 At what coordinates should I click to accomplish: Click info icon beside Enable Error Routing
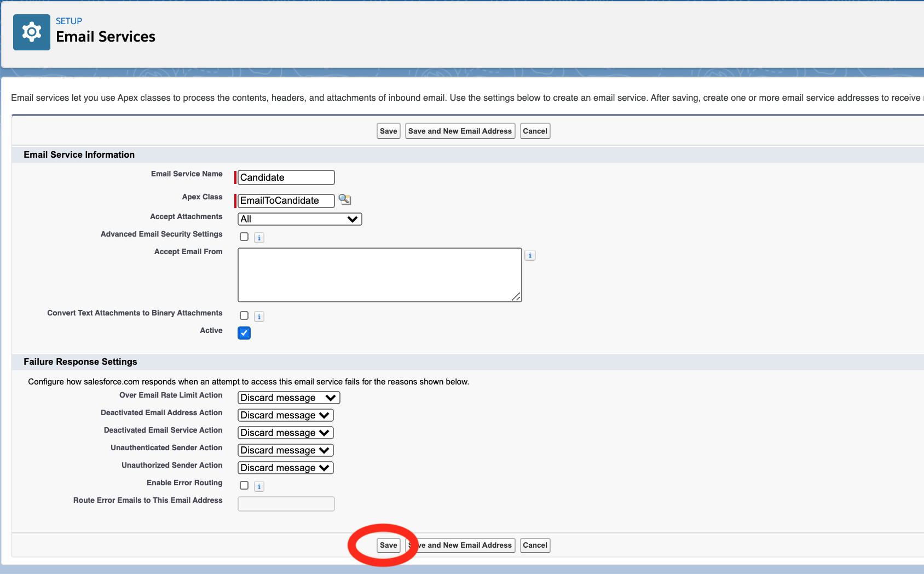point(259,486)
